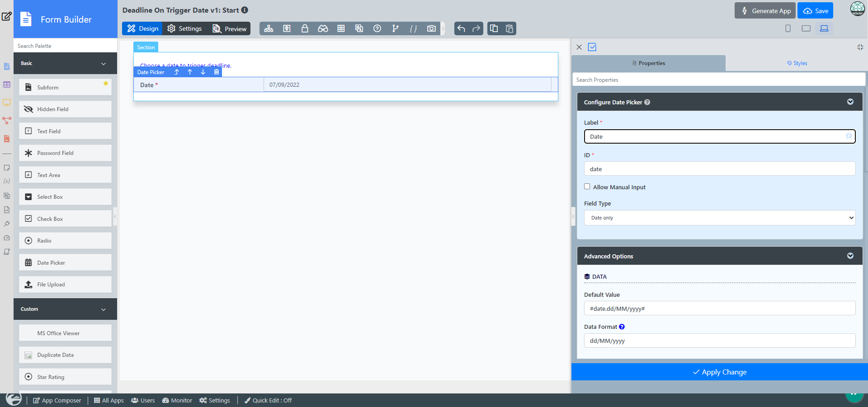This screenshot has height=407, width=868.
Task: Open Users in bottom bar
Action: click(x=143, y=400)
